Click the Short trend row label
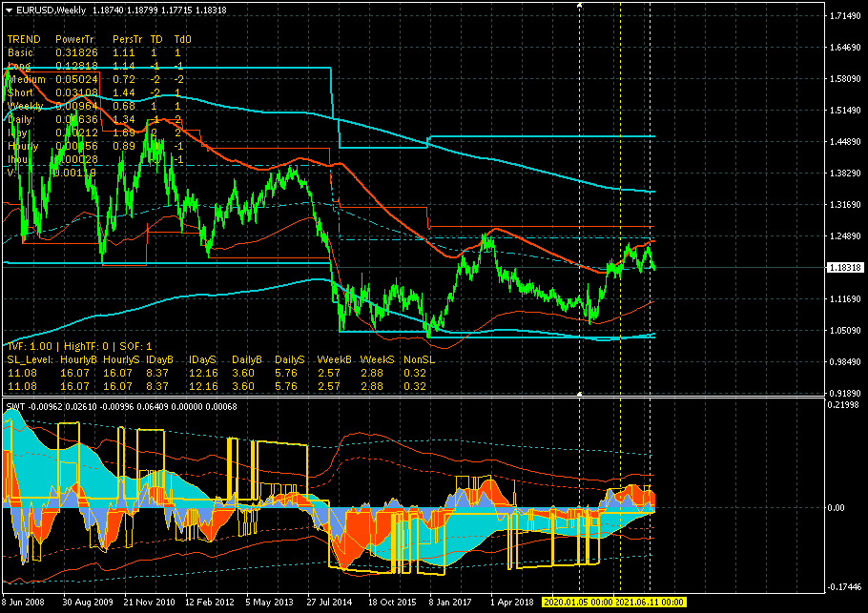This screenshot has height=613, width=868. [20, 92]
